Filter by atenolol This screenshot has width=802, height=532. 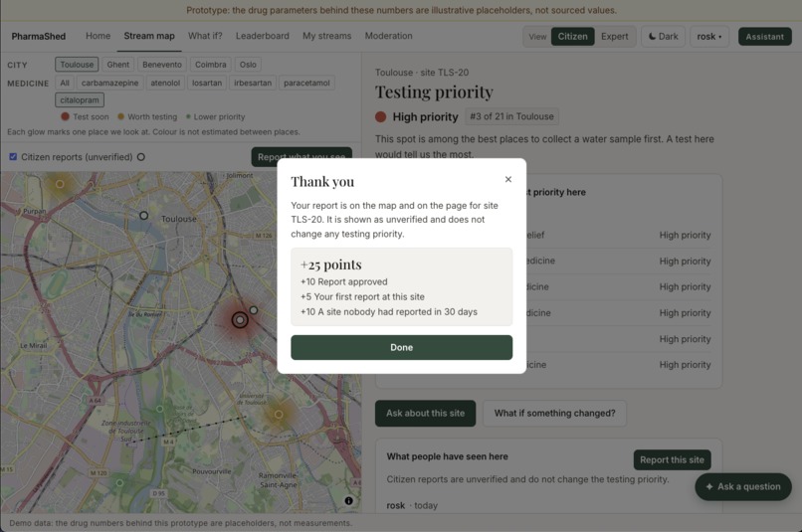point(165,83)
